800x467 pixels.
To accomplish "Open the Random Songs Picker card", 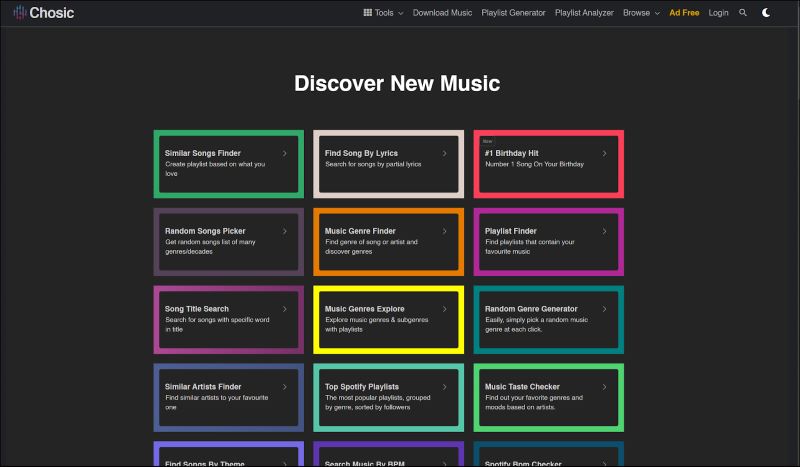I will point(229,242).
